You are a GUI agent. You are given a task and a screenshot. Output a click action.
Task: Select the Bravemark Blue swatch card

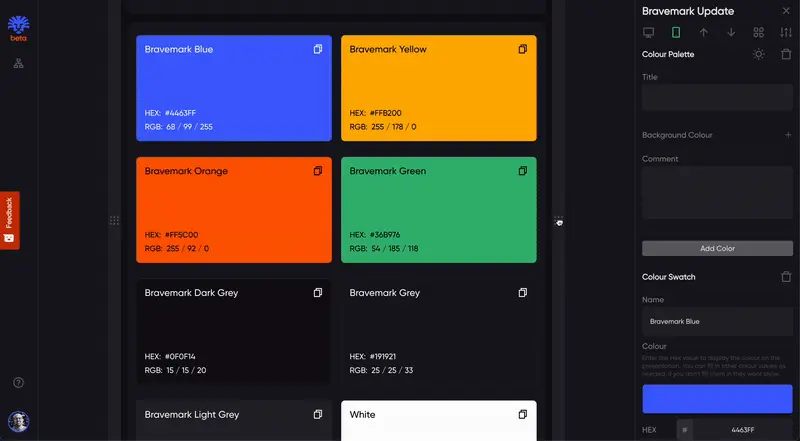pyautogui.click(x=234, y=88)
